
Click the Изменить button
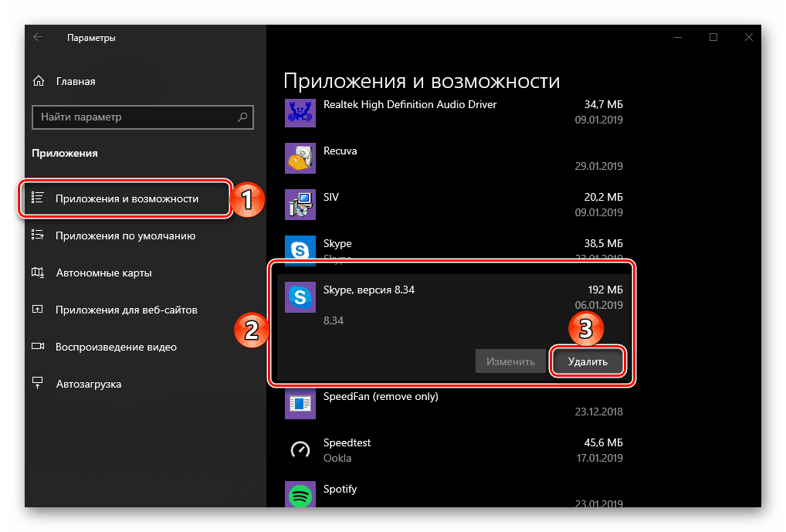click(510, 361)
